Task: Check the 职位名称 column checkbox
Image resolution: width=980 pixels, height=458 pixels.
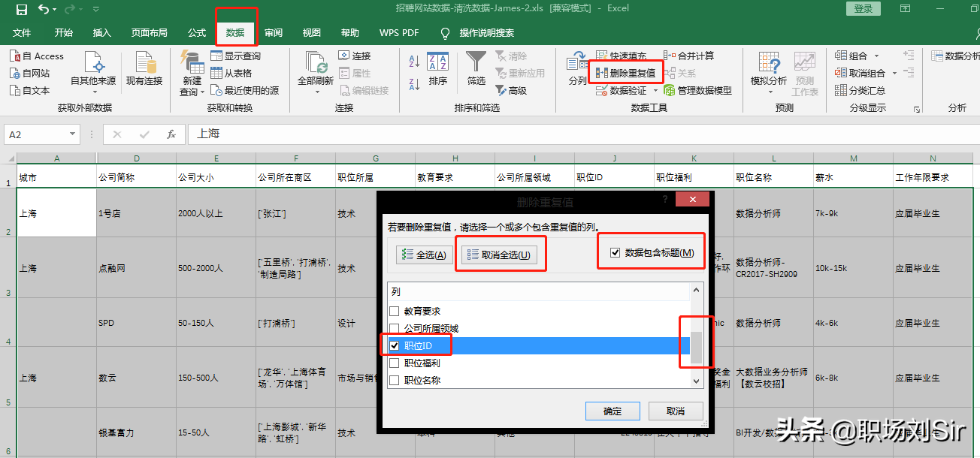Action: (394, 381)
